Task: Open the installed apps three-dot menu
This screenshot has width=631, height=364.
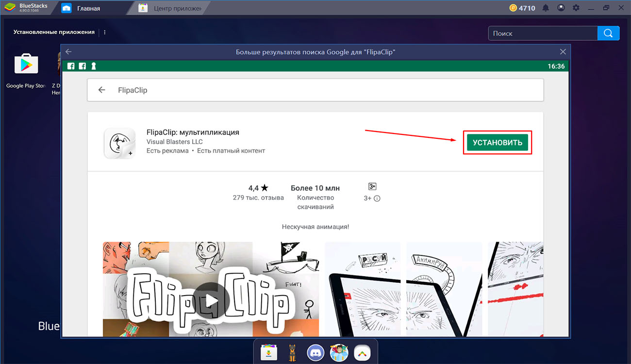Action: coord(105,32)
